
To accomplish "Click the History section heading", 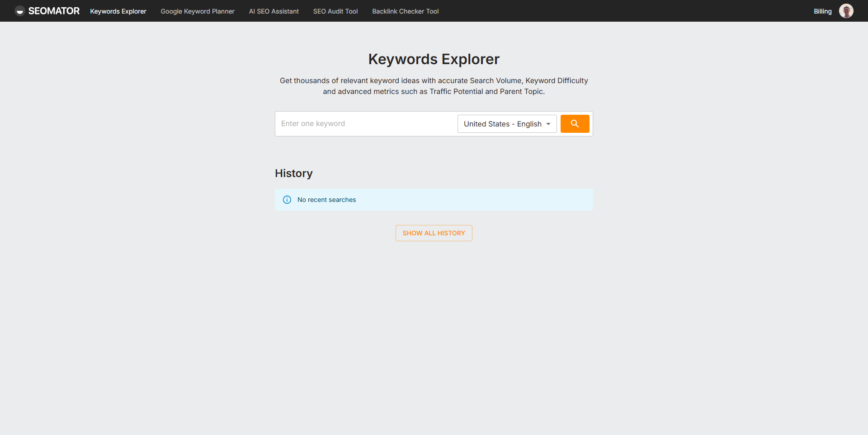I will (294, 173).
